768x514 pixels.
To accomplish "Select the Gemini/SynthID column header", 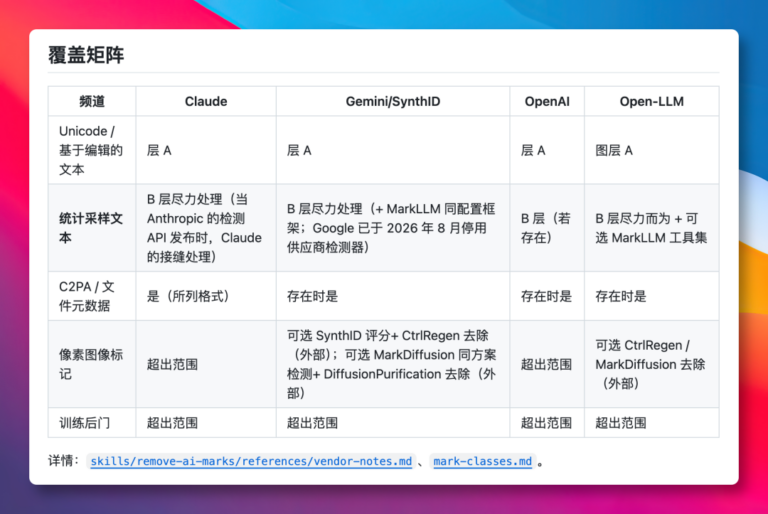I will tap(393, 101).
